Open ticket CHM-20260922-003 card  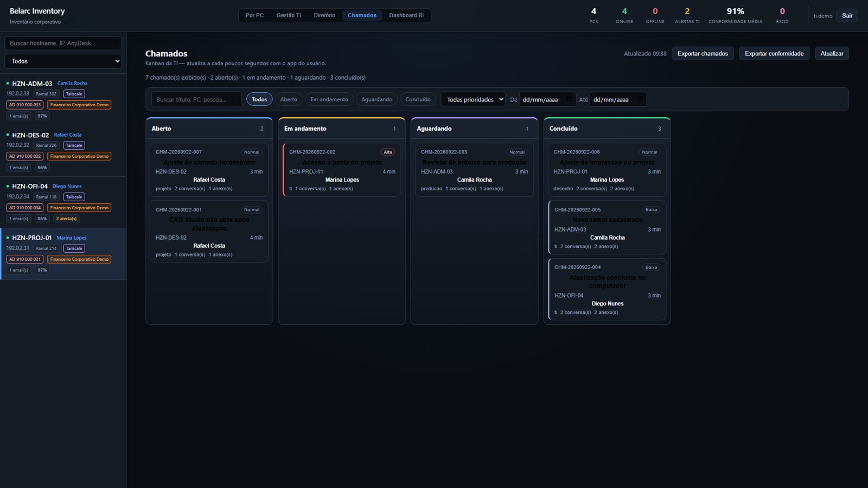pos(474,170)
